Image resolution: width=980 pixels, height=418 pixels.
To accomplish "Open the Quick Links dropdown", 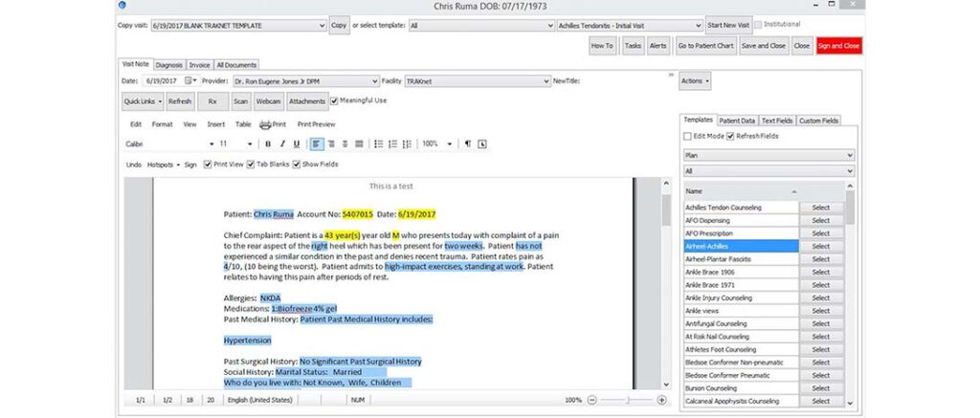I will 144,101.
